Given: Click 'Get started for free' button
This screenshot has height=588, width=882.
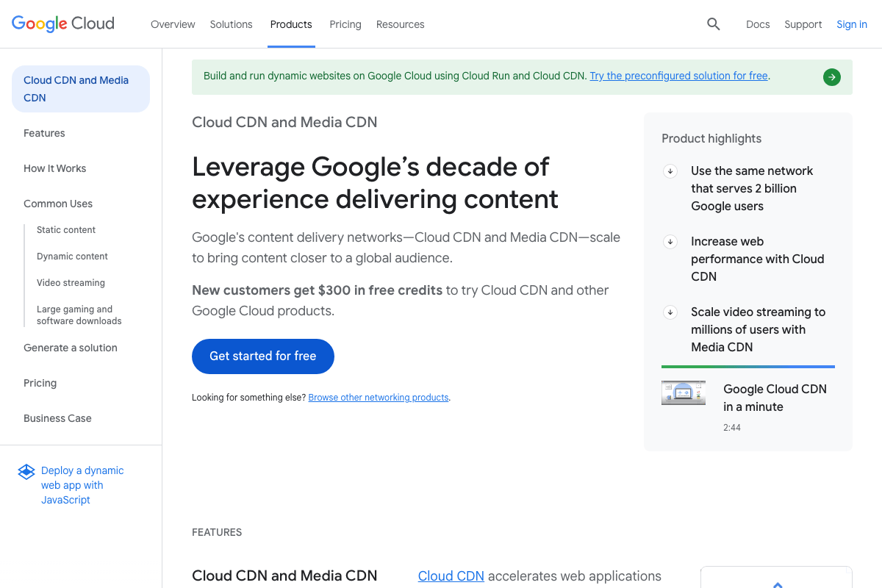Looking at the screenshot, I should (x=263, y=356).
